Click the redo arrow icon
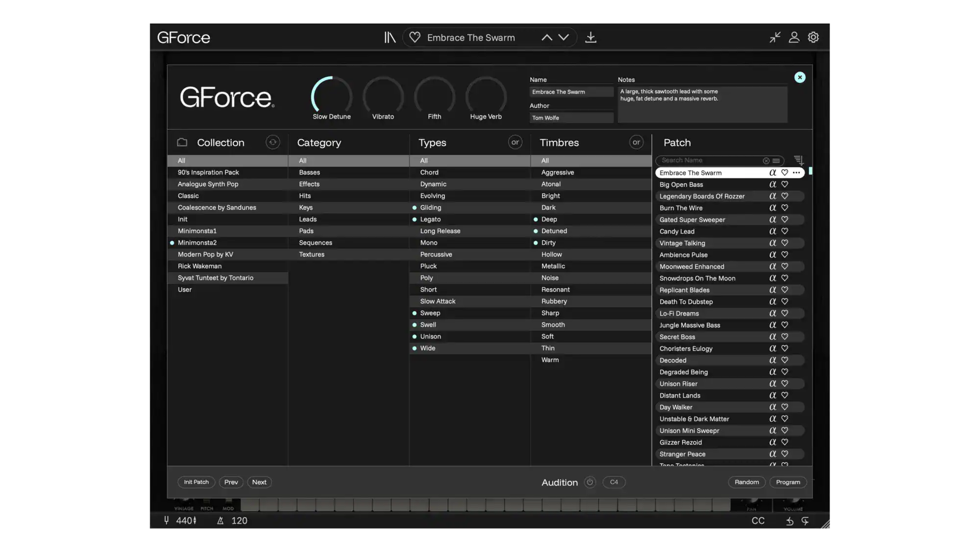This screenshot has width=980, height=552. [x=805, y=521]
